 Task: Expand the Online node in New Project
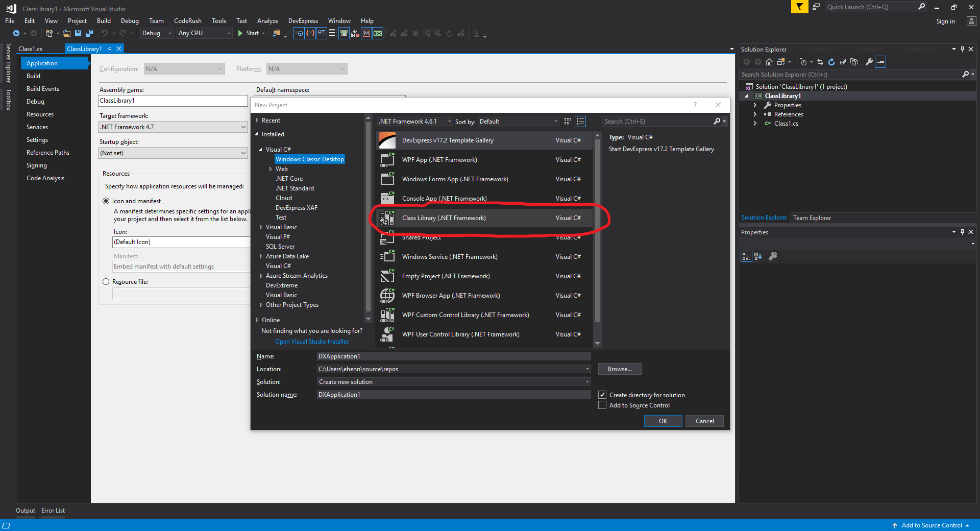[257, 320]
